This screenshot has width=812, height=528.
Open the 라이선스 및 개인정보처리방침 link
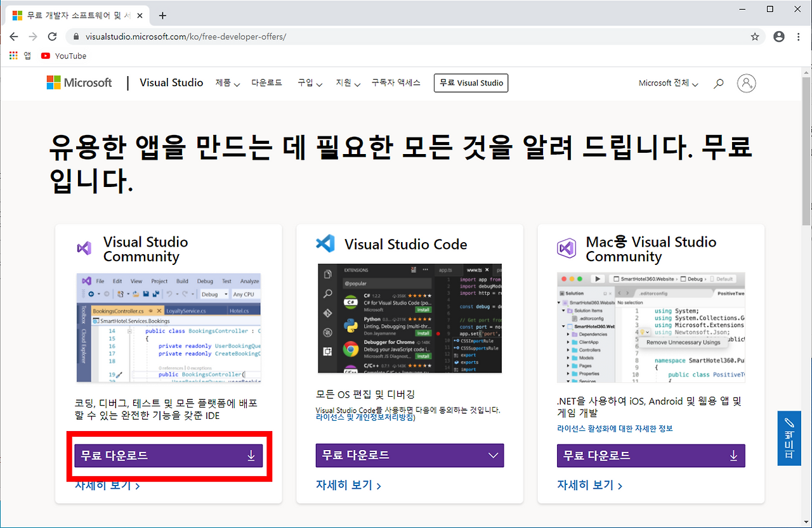tap(365, 418)
